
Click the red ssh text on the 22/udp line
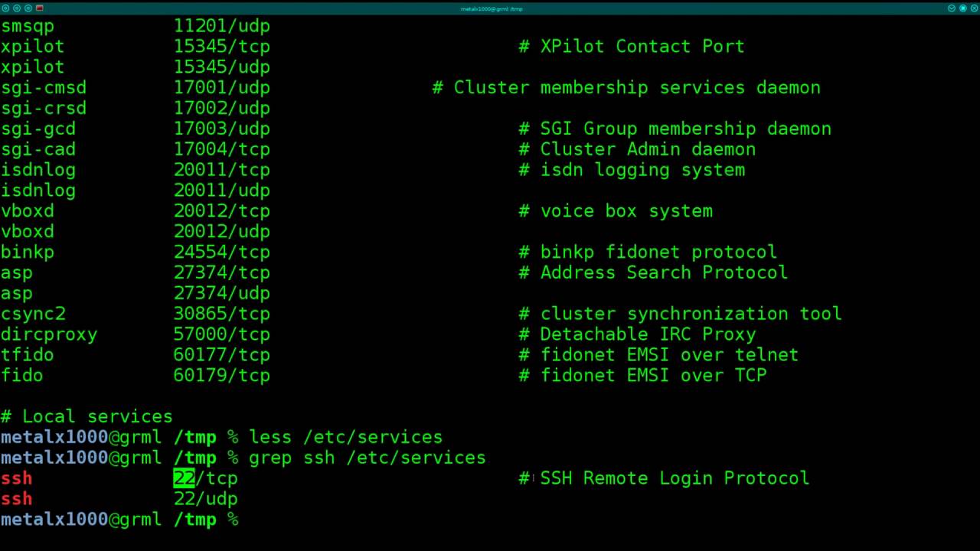[16, 499]
